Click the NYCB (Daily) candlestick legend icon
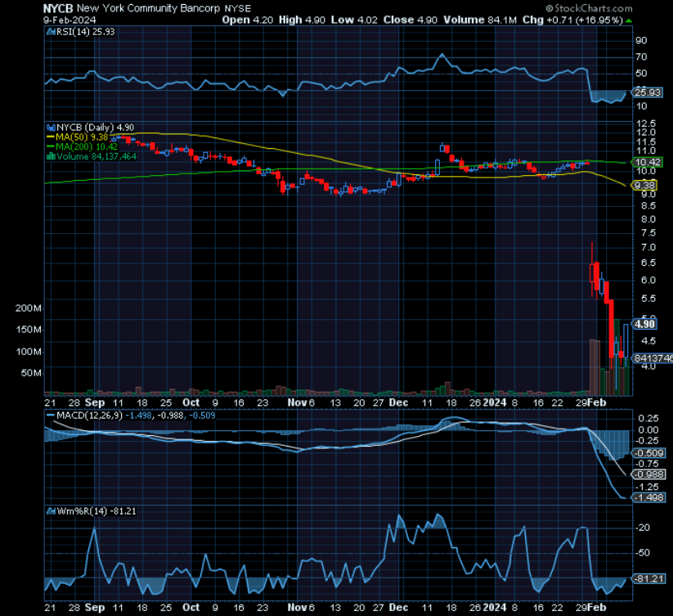 (51, 128)
